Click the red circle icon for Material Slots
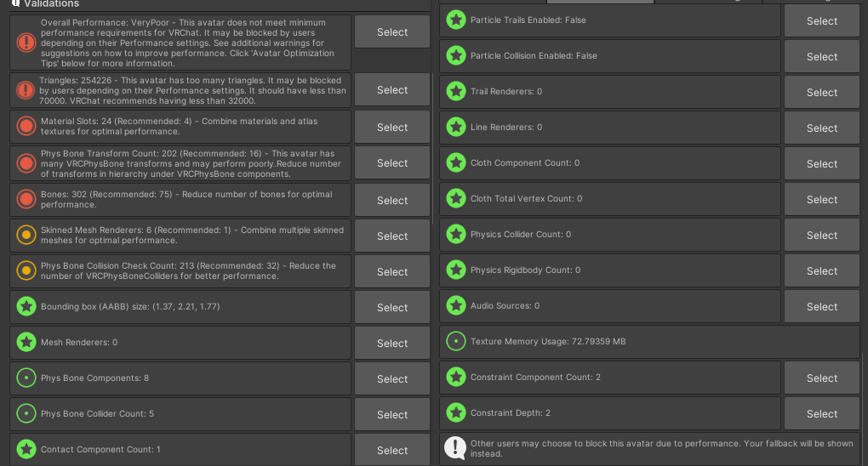 tap(26, 126)
